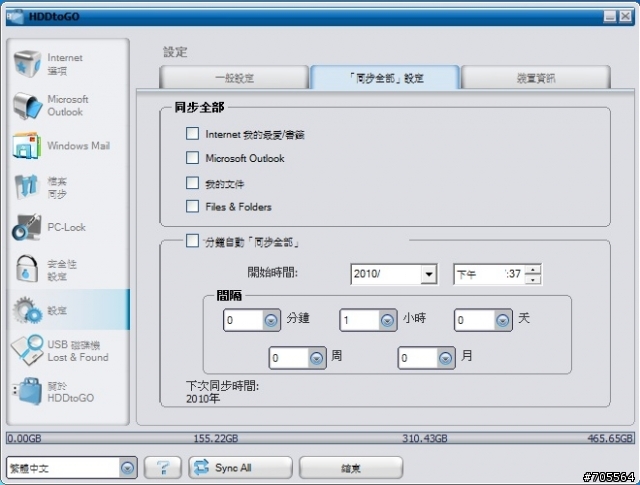The width and height of the screenshot is (640, 485).
Task: Open the PC-Lock sidebar icon
Action: 27,227
